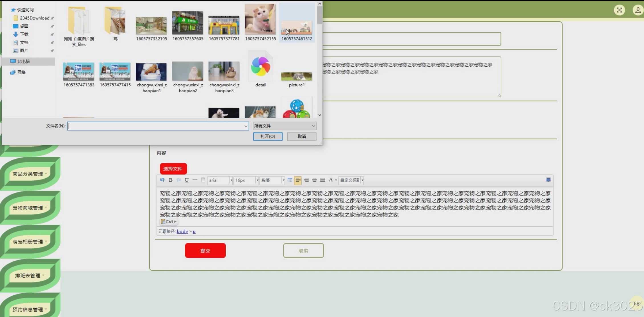The width and height of the screenshot is (644, 317).
Task: Click the align-right icon
Action: tap(306, 180)
